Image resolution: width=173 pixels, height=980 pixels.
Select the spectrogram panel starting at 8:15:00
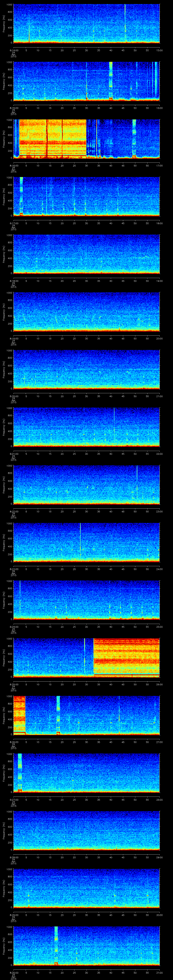pyautogui.click(x=86, y=81)
